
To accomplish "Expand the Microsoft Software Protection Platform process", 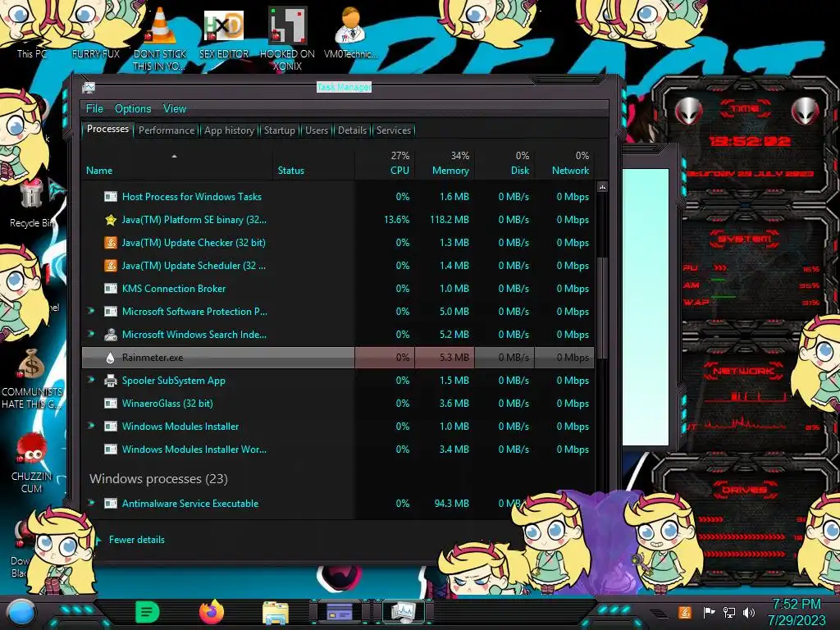I will [91, 311].
